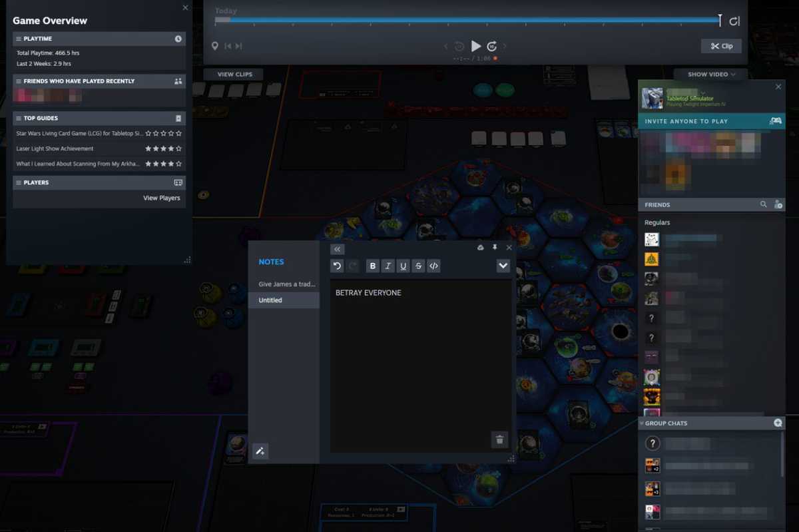Image resolution: width=799 pixels, height=532 pixels.
Task: Collapse Friends Who Have Played Recently
Action: pos(99,81)
